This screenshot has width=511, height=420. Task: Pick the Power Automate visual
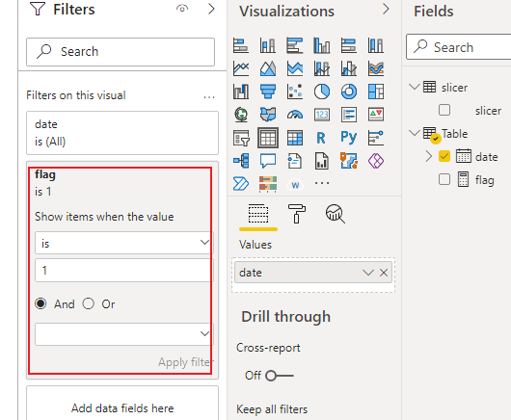(x=241, y=184)
